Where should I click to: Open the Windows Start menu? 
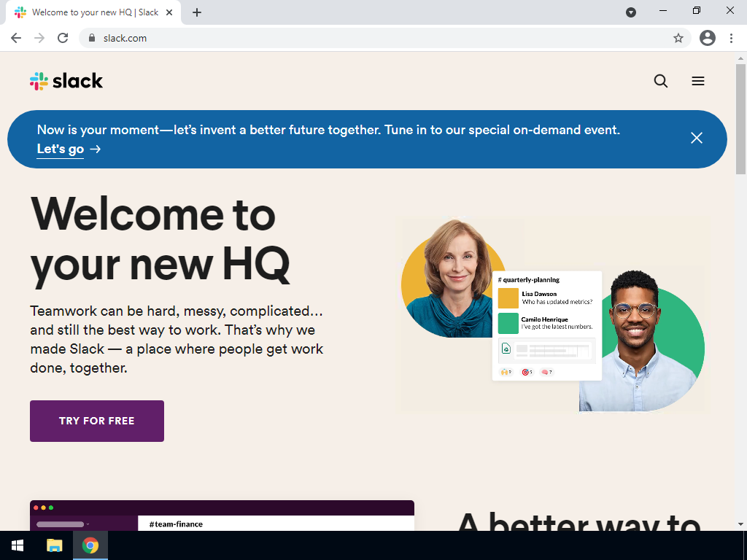(x=18, y=545)
